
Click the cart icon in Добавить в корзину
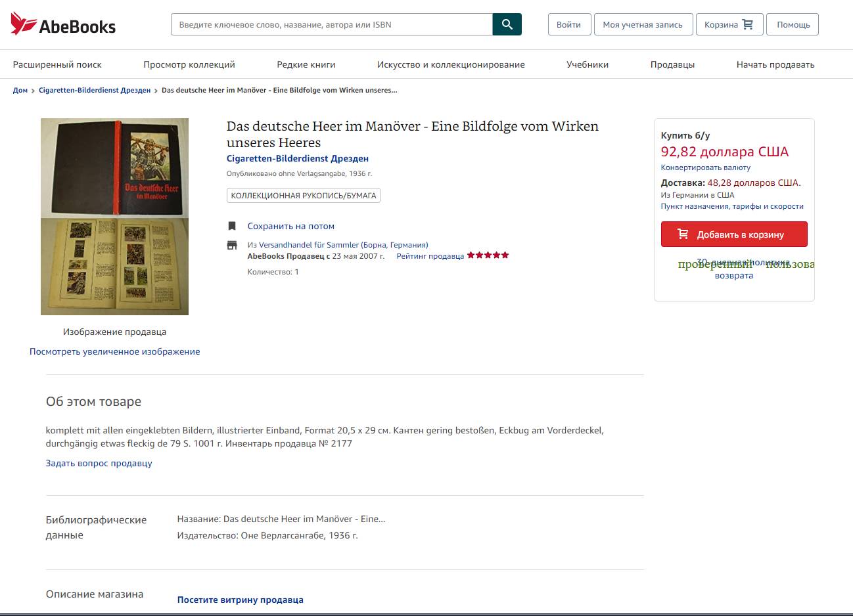pos(683,234)
